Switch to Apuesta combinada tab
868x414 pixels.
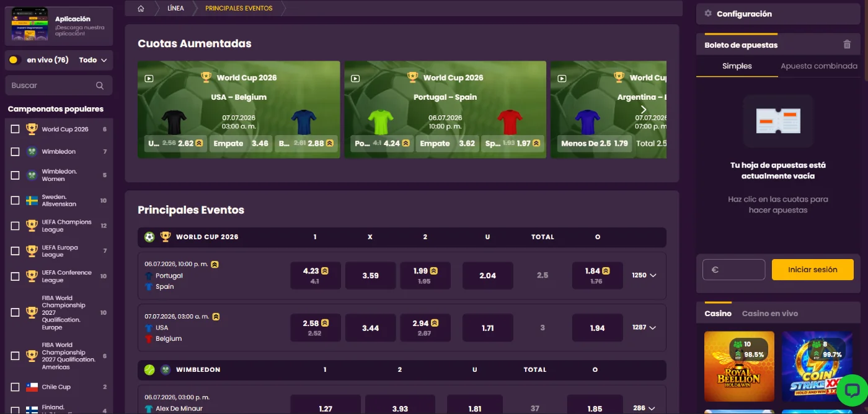[819, 66]
